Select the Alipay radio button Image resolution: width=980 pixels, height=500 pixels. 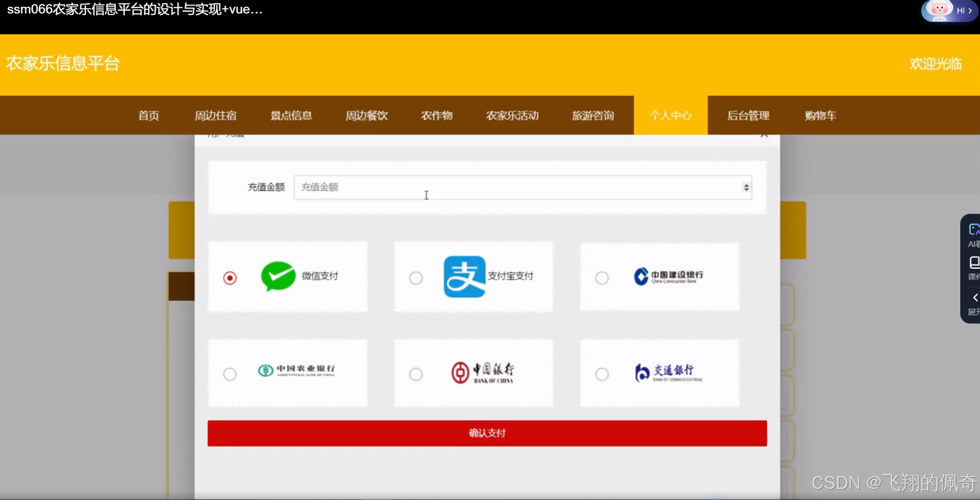pos(416,278)
